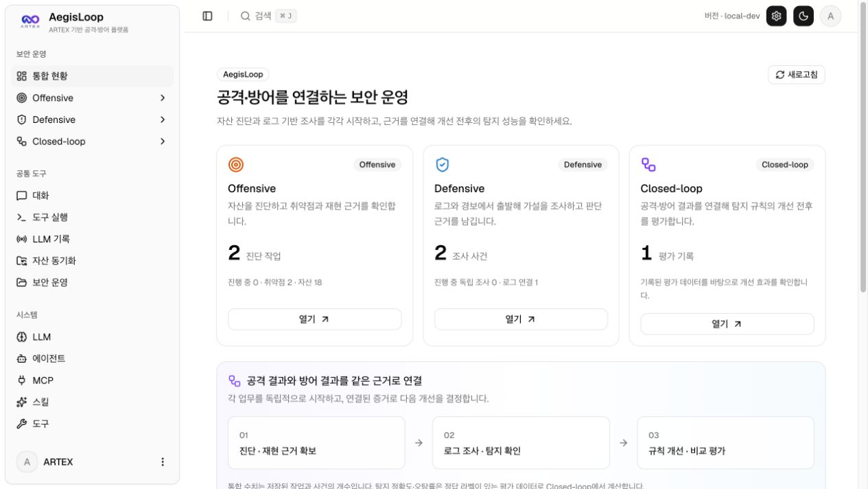Click the 버전 · local-dev label
Screen dimensions: 868x489
732,16
